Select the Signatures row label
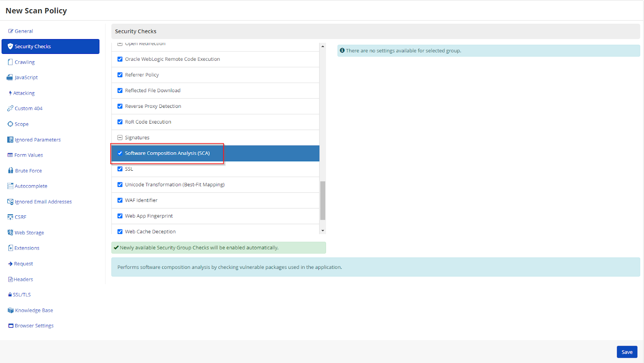The width and height of the screenshot is (644, 363). click(137, 138)
